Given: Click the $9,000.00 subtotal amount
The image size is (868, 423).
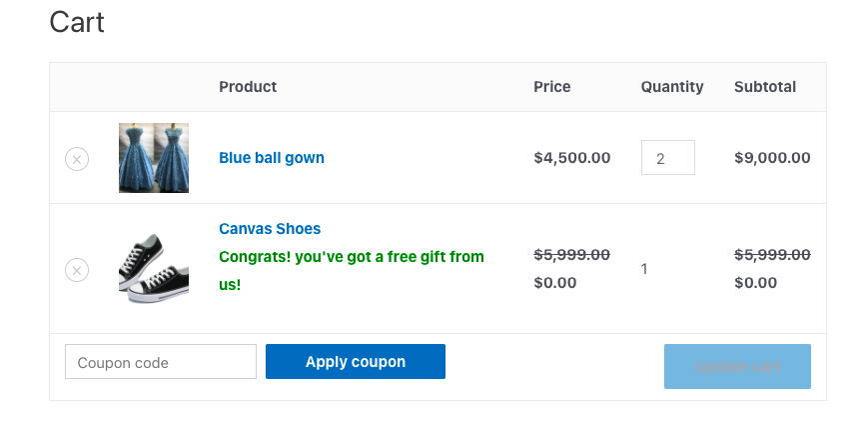Looking at the screenshot, I should point(772,158).
